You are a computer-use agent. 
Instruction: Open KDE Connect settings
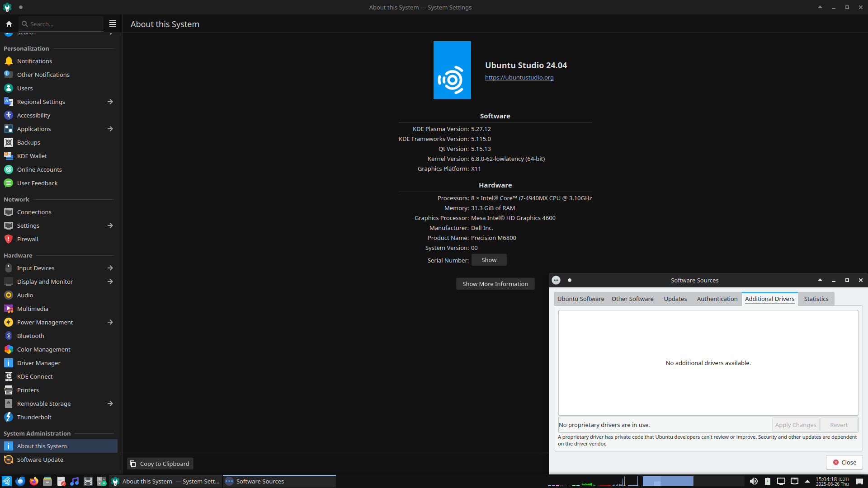point(59,376)
